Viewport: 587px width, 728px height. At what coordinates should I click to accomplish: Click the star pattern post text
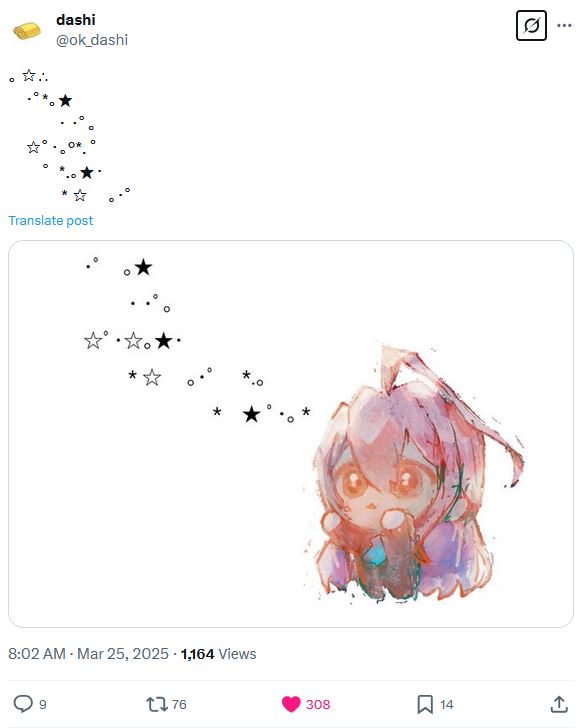tap(70, 136)
